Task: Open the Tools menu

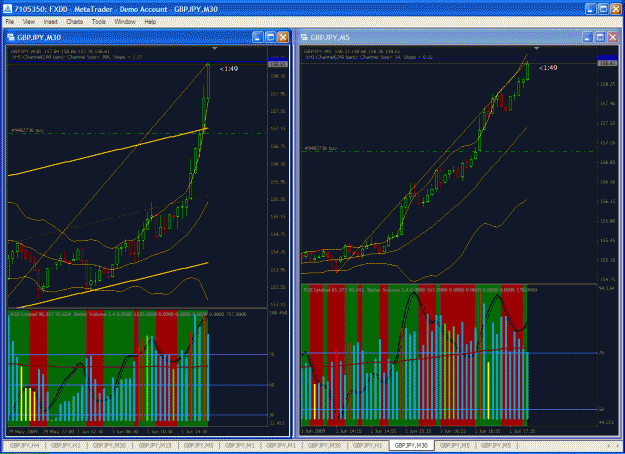Action: [x=98, y=22]
